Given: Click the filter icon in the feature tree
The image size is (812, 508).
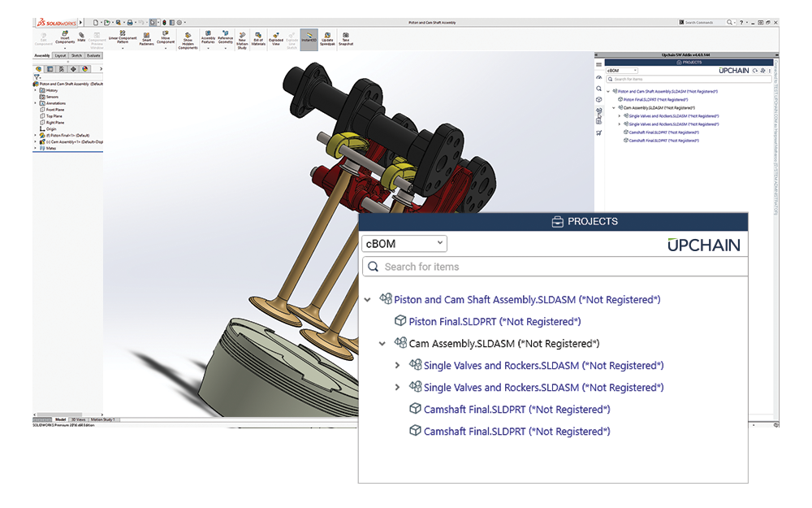Looking at the screenshot, I should pos(37,76).
